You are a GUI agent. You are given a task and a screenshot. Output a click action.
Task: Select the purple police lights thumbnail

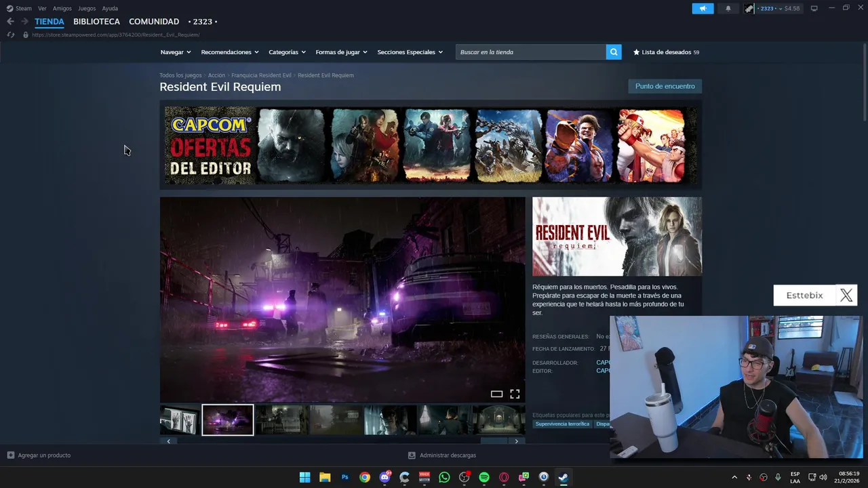(x=228, y=420)
